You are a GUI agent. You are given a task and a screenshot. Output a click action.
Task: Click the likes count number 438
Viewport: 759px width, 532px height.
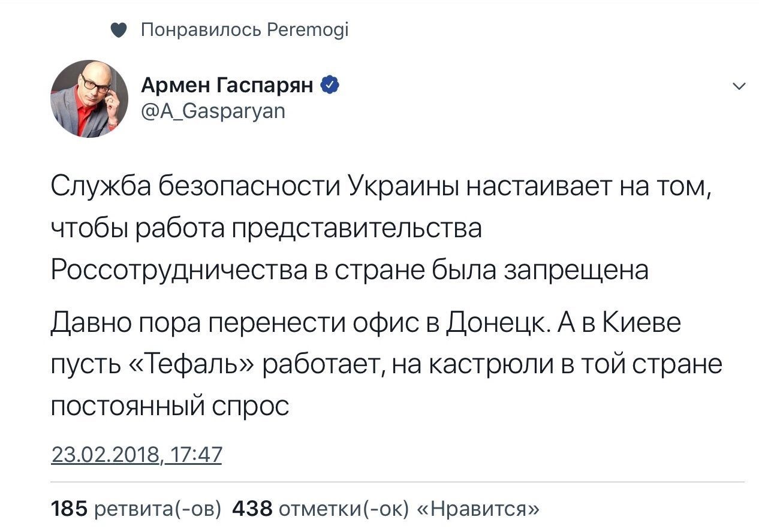tap(252, 509)
